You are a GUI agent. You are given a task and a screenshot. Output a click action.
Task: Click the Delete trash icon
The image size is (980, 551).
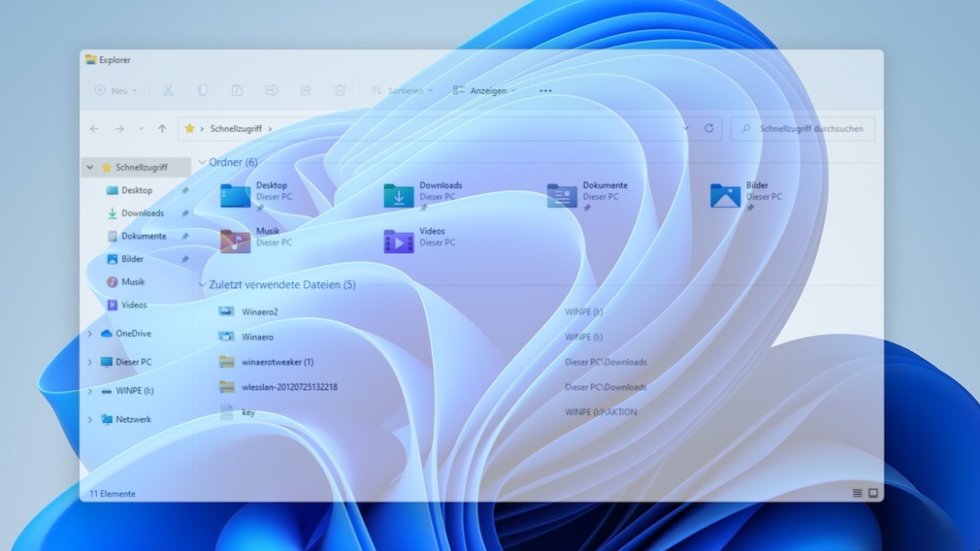(x=340, y=90)
